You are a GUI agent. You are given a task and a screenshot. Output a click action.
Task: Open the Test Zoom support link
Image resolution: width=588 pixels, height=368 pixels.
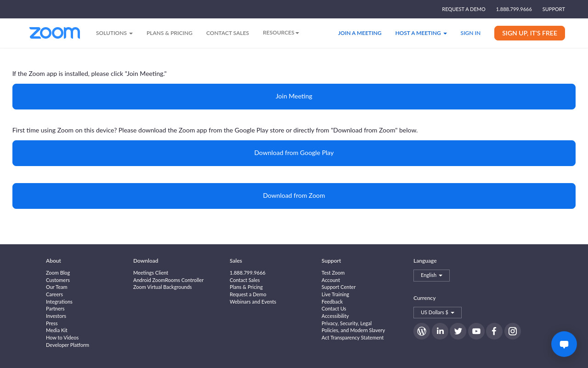(x=333, y=273)
